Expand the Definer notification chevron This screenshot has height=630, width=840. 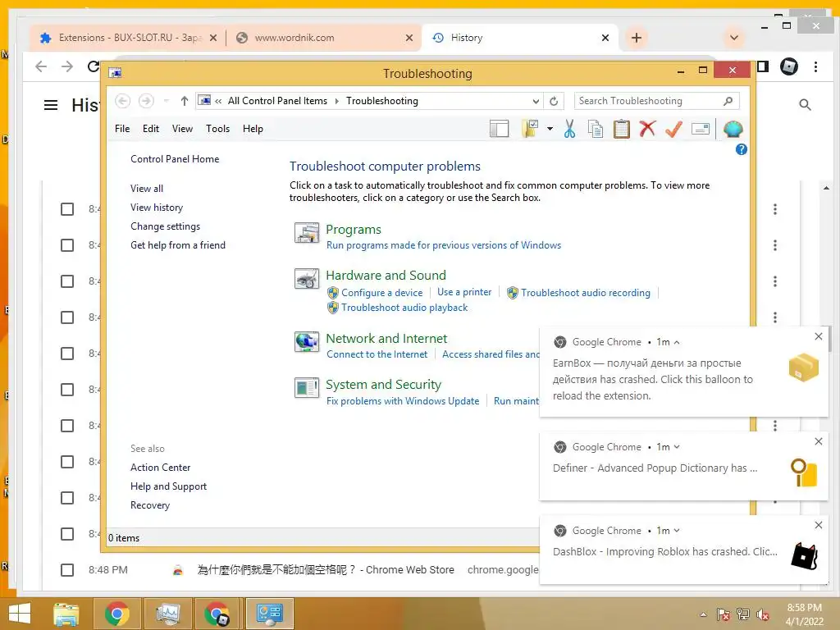[x=677, y=447]
